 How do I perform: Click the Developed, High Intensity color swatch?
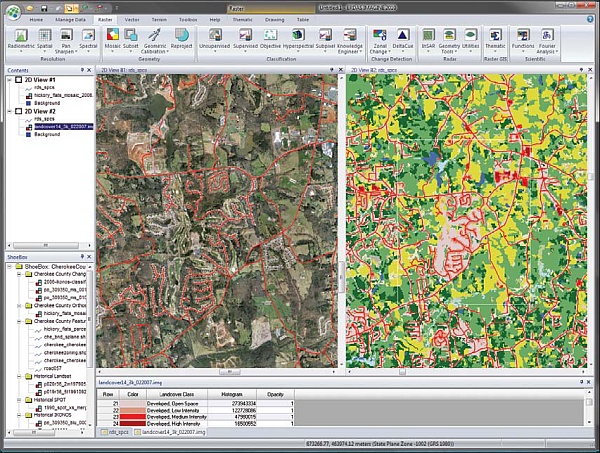tap(133, 424)
